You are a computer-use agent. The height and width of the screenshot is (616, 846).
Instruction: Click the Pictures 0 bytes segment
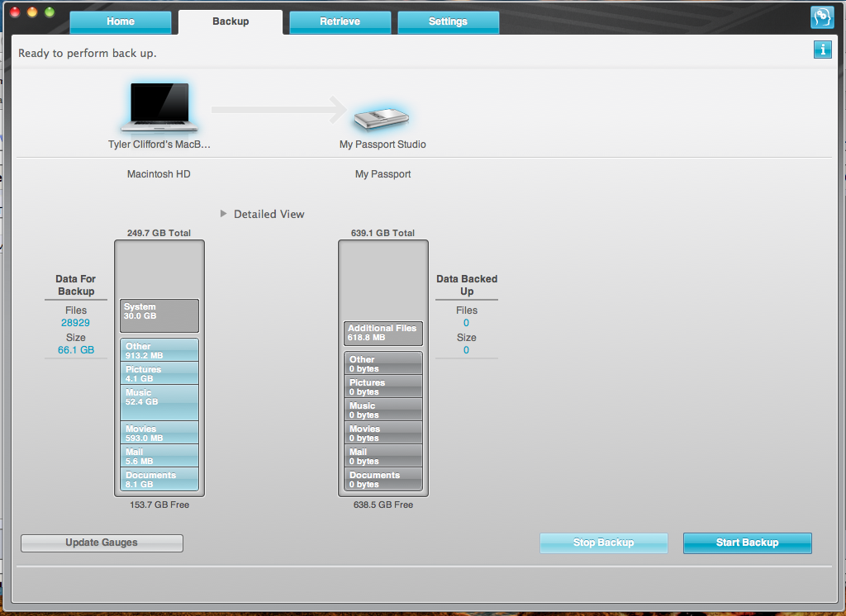(x=383, y=386)
